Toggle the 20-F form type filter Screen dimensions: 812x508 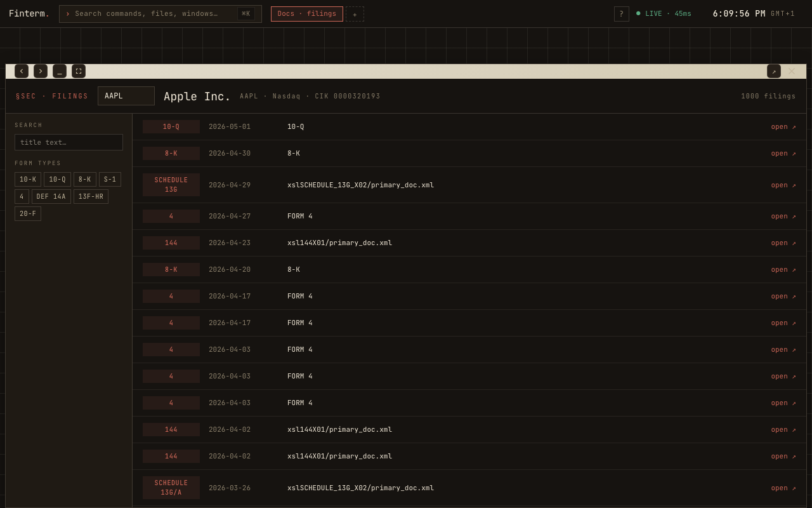(28, 214)
